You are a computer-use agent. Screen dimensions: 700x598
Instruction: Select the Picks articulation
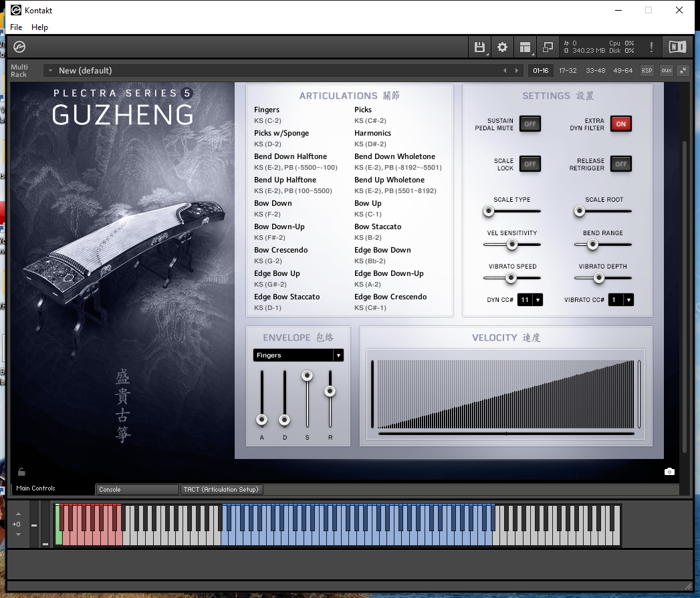(363, 110)
